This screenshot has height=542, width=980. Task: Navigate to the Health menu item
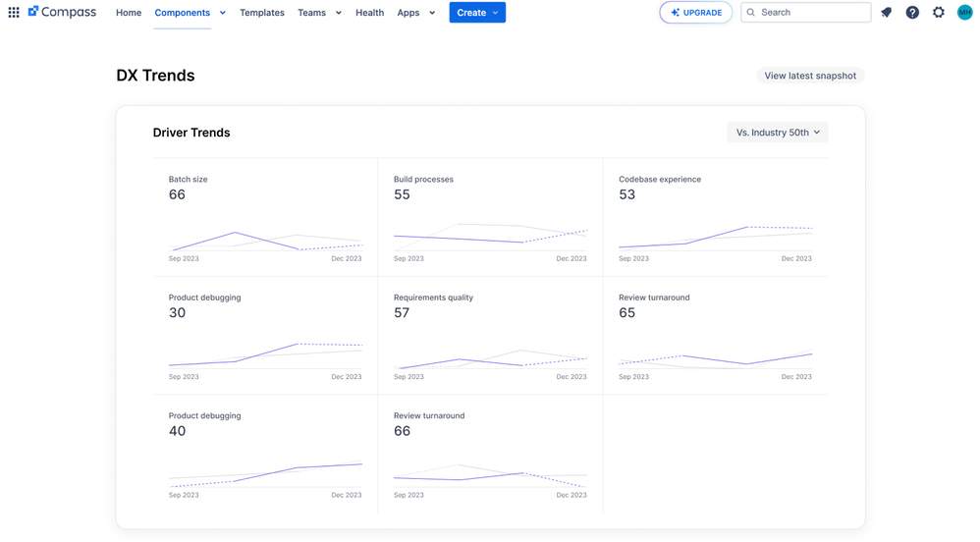click(369, 13)
